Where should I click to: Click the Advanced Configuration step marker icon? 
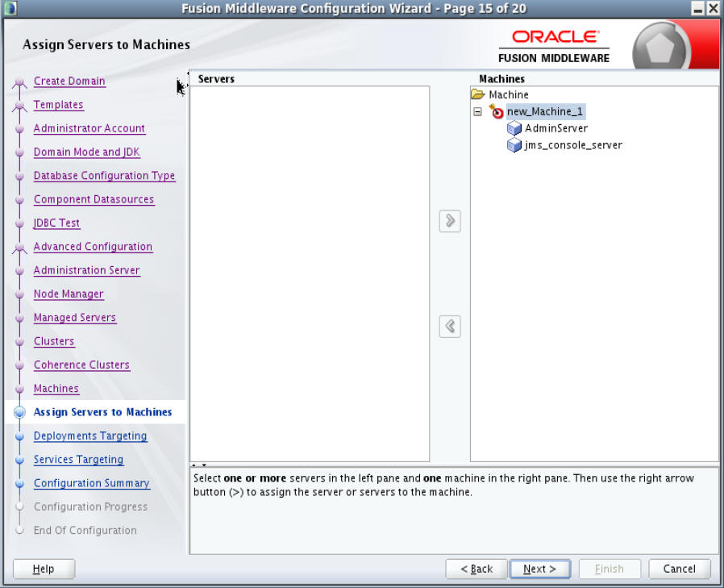click(19, 248)
